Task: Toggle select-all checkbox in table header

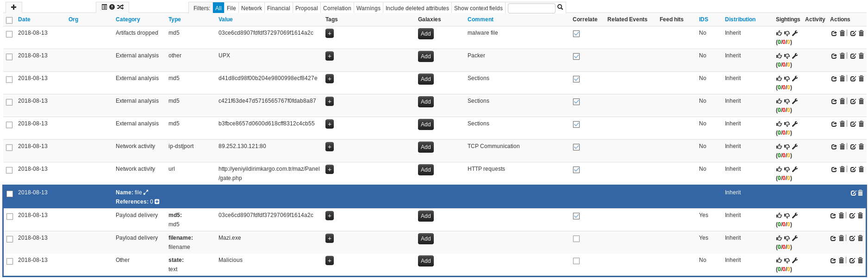Action: [x=9, y=20]
